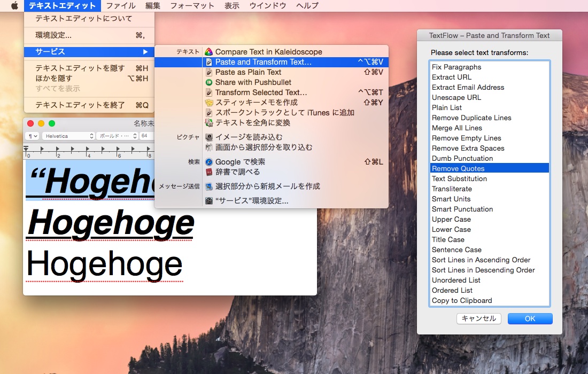Select the highlighted Remove Quotes transform
This screenshot has width=588, height=374.
coord(489,168)
